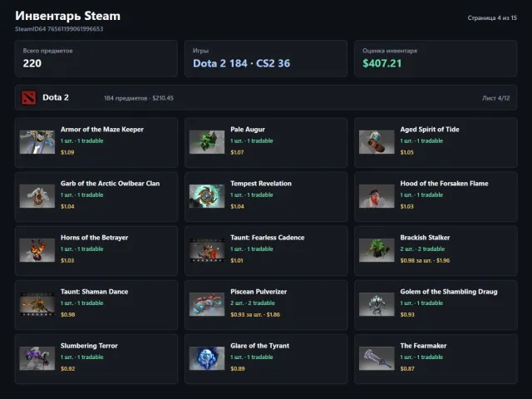
Task: Click the Инвентарь Steam page heading
Action: [x=67, y=16]
